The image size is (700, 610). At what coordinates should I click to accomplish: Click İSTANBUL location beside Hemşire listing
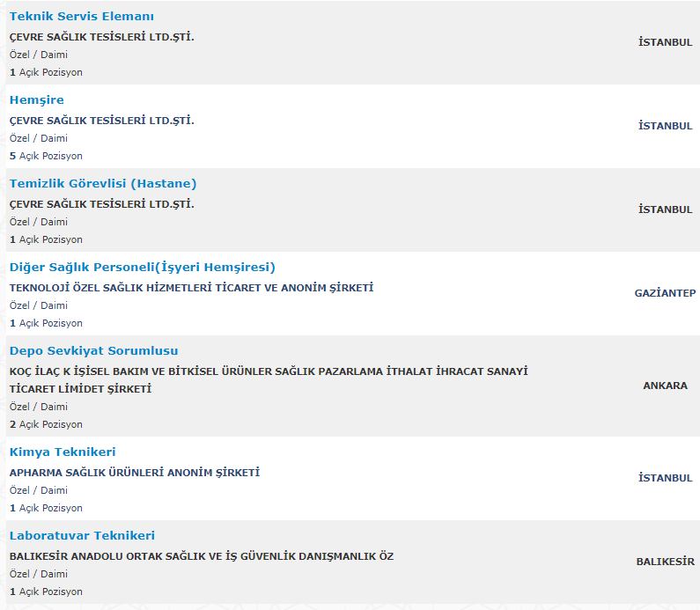665,126
